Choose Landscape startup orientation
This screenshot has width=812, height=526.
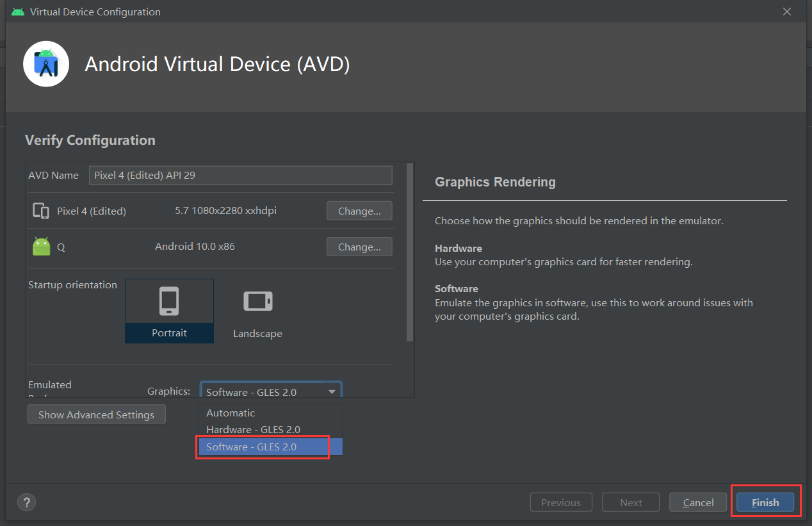click(x=257, y=311)
